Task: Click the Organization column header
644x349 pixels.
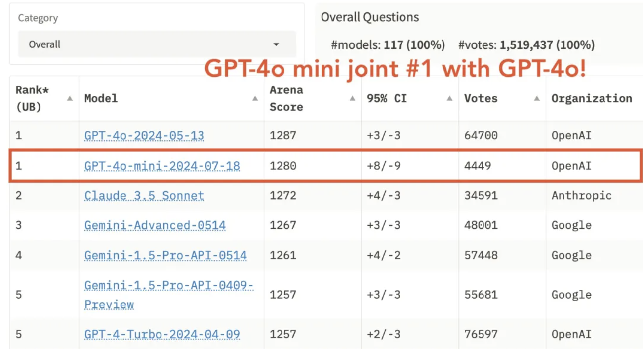Action: point(591,98)
